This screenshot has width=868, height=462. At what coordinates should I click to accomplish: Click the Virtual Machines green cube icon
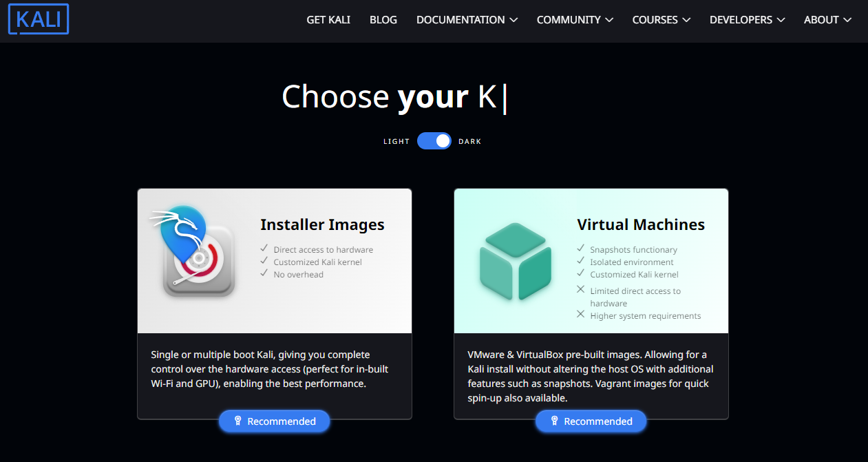516,262
